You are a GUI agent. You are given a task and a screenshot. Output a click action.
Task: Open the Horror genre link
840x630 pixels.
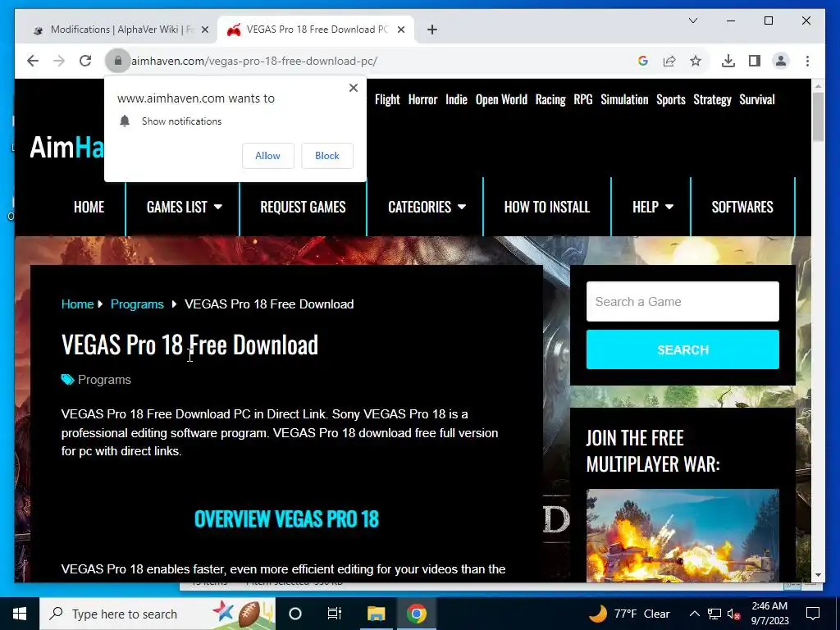pos(422,99)
